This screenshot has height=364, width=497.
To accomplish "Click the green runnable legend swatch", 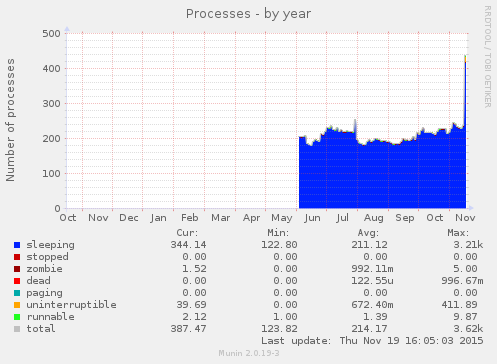I will (17, 317).
